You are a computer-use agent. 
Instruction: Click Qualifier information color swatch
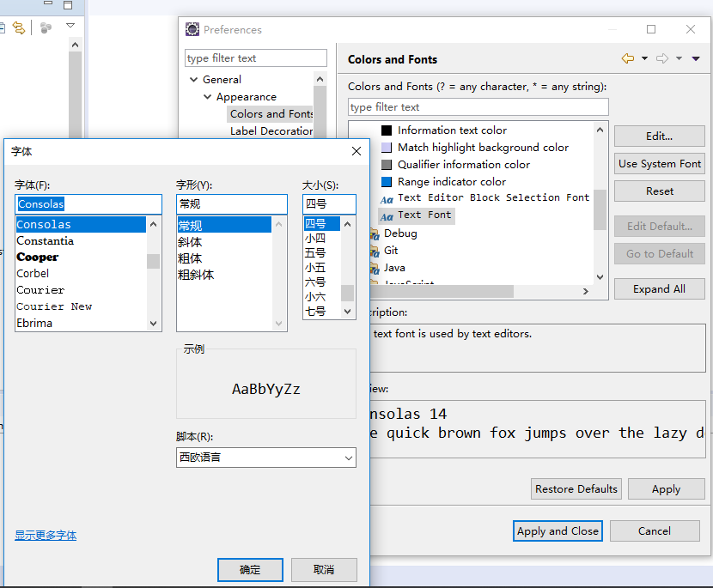(x=387, y=165)
